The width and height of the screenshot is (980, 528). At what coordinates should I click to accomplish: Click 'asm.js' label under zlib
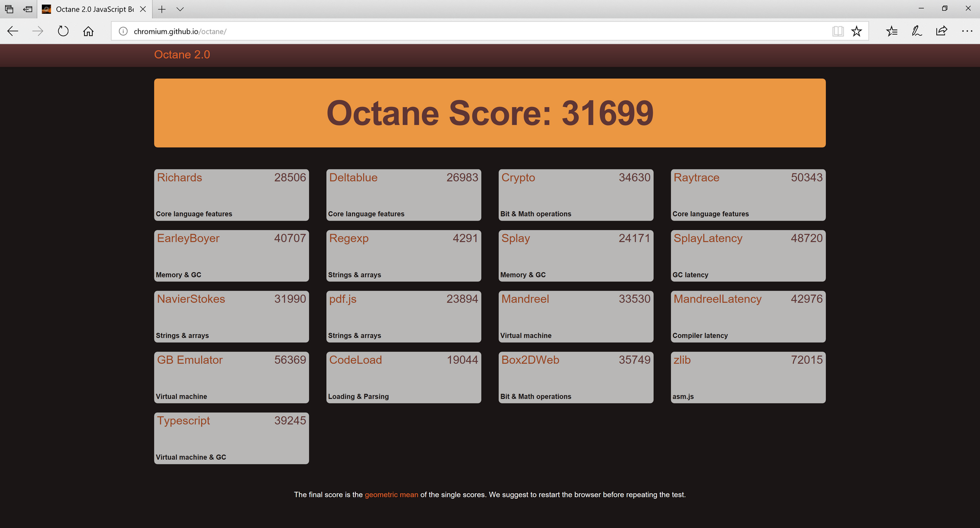pos(683,397)
